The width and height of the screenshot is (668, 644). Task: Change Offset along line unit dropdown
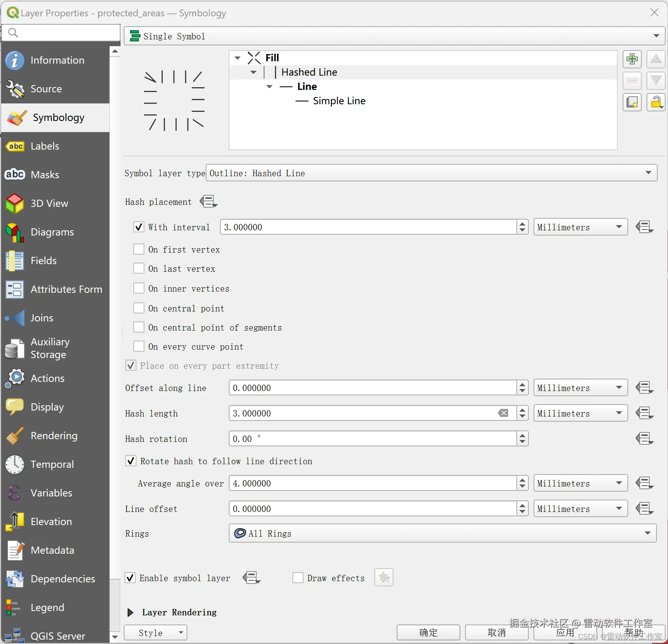[580, 388]
